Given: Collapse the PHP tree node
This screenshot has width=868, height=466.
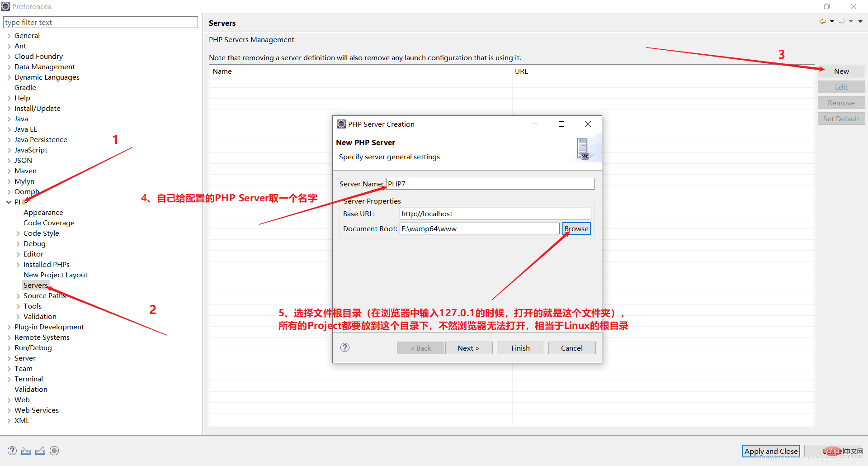Looking at the screenshot, I should [9, 202].
